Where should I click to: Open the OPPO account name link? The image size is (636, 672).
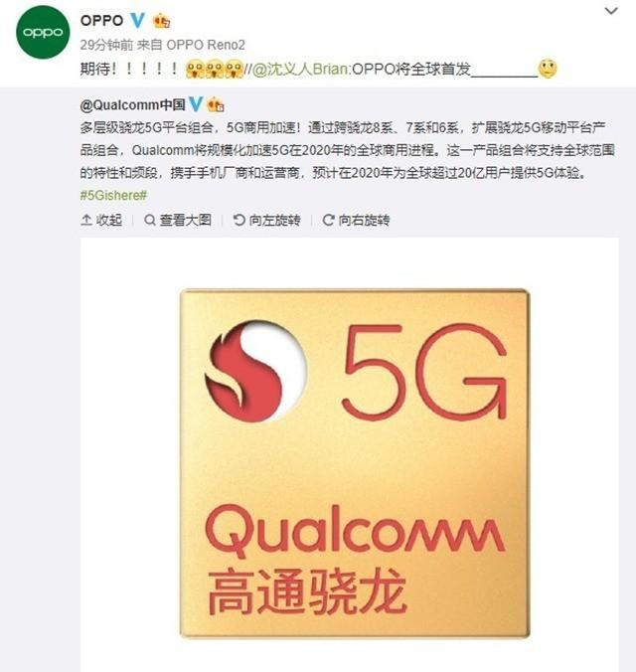(x=102, y=20)
